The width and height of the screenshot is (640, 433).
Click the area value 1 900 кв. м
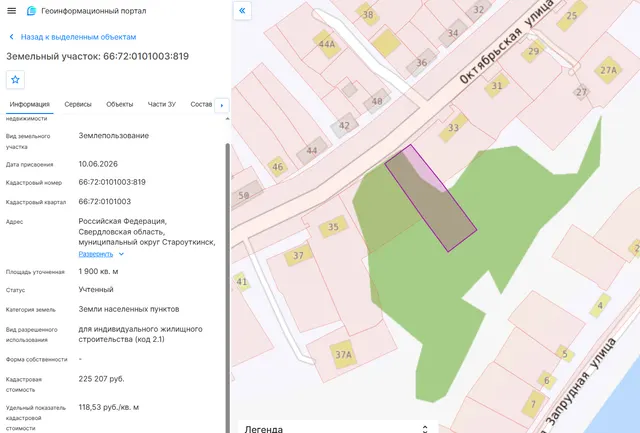(98, 271)
